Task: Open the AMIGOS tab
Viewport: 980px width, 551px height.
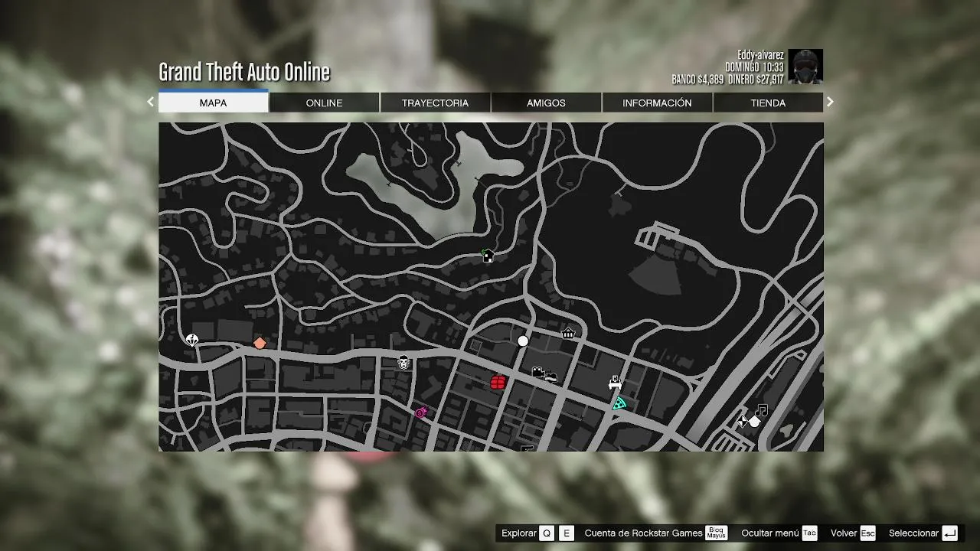Action: click(546, 103)
